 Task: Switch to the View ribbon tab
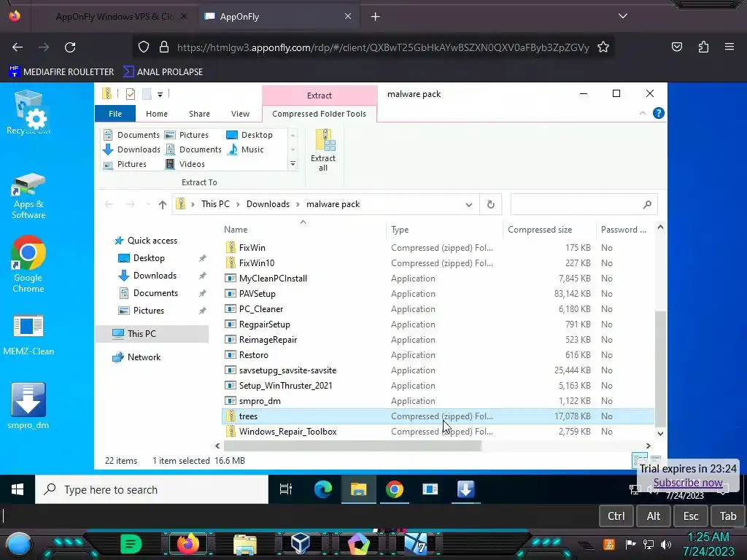point(240,114)
